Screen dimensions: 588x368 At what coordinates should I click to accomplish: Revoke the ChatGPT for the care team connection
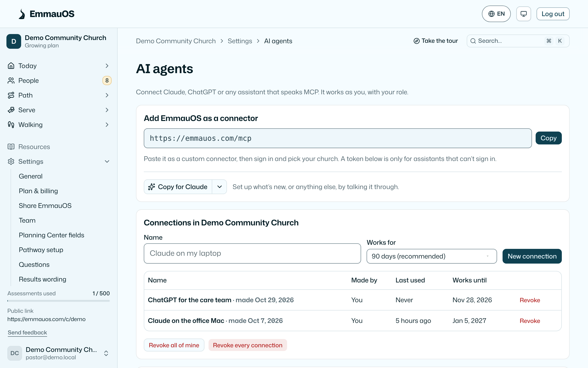(530, 300)
